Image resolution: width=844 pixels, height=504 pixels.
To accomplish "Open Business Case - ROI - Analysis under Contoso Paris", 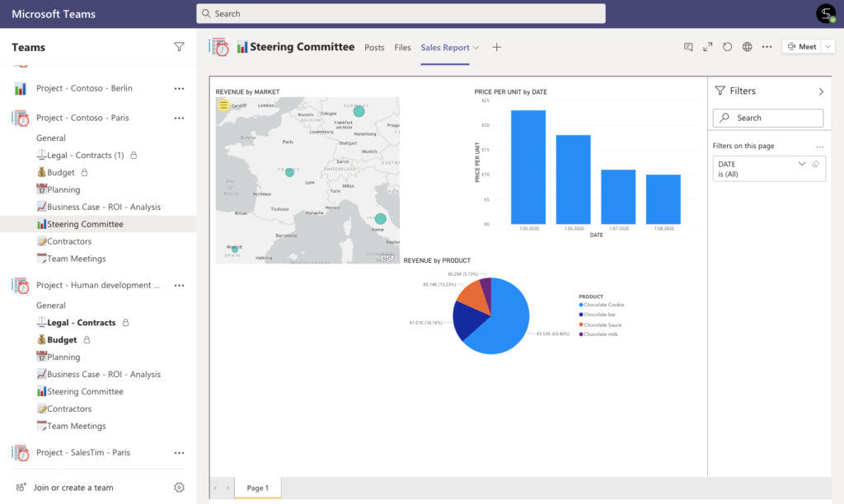I will point(99,207).
